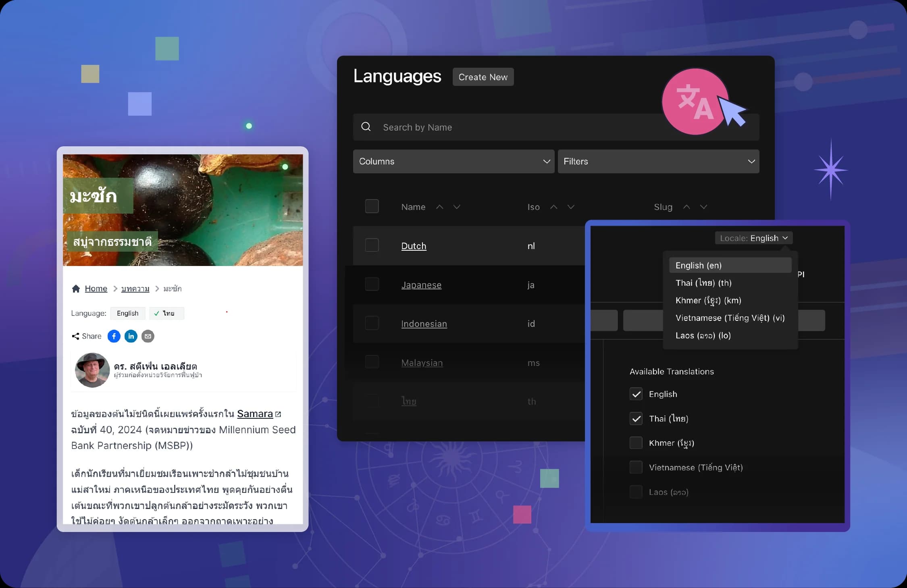Sort Name column ascending arrow
The image size is (907, 588).
[x=440, y=207]
